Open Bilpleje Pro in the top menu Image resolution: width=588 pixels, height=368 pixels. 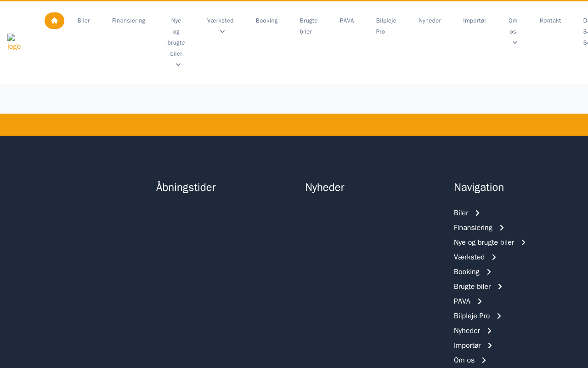tap(386, 26)
